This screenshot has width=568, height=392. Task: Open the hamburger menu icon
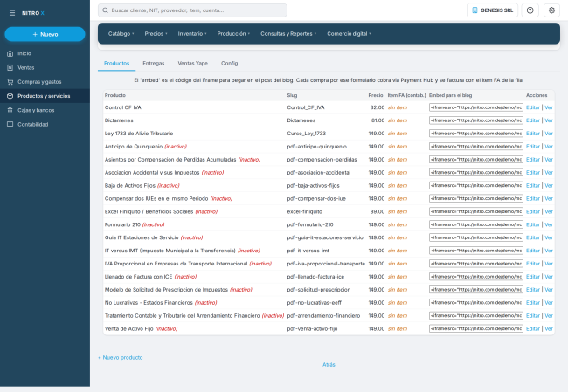(12, 13)
